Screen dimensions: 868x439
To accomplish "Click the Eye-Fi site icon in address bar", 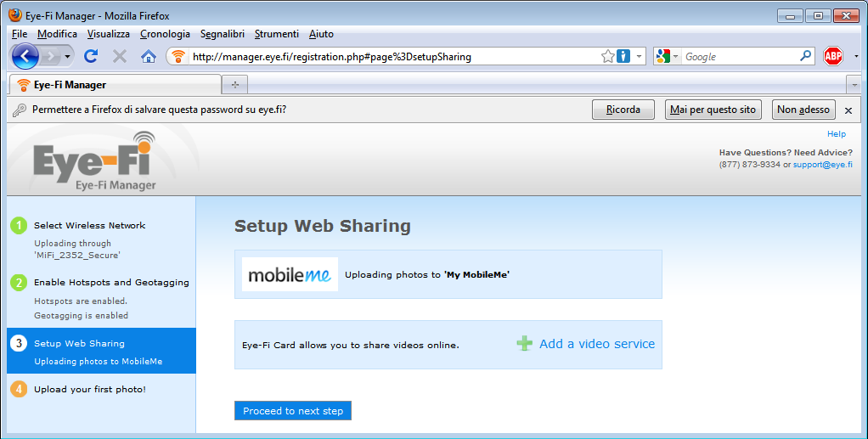I will coord(178,56).
